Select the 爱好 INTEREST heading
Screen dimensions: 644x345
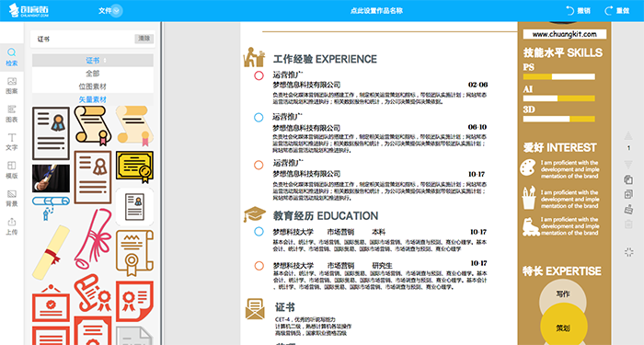coord(559,147)
